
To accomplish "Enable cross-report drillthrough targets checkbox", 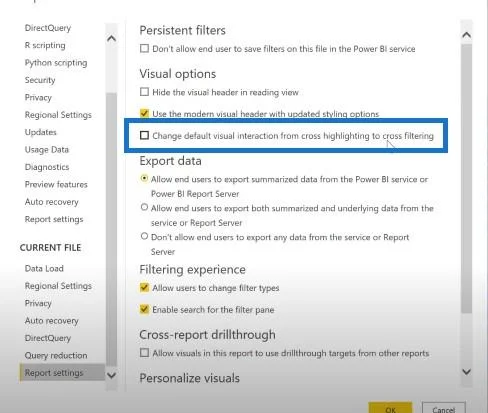I will (x=144, y=353).
